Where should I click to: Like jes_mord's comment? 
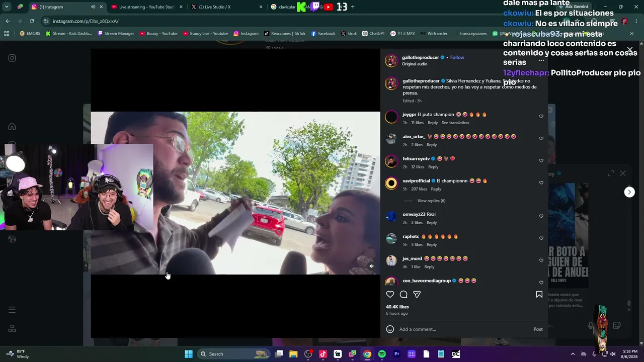[x=541, y=260]
